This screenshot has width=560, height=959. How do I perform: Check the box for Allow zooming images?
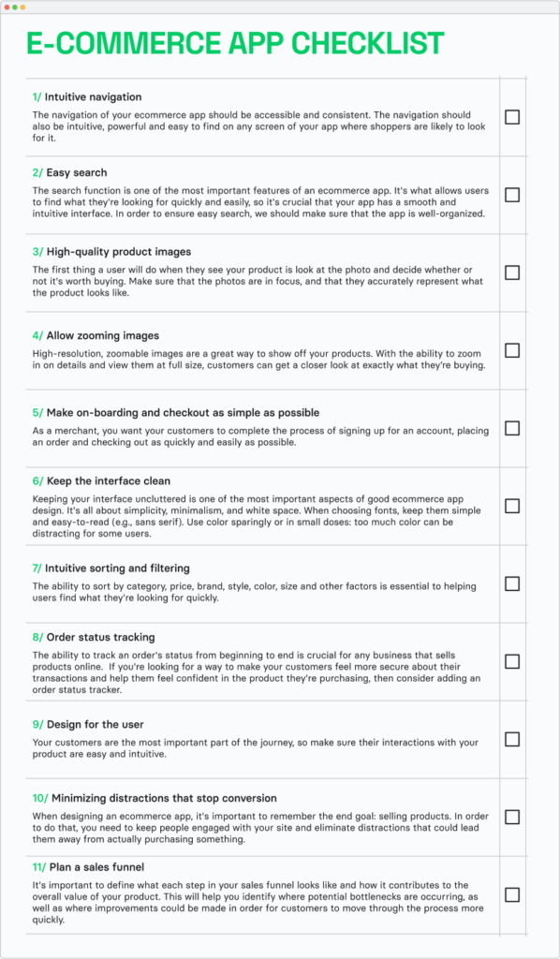point(512,350)
